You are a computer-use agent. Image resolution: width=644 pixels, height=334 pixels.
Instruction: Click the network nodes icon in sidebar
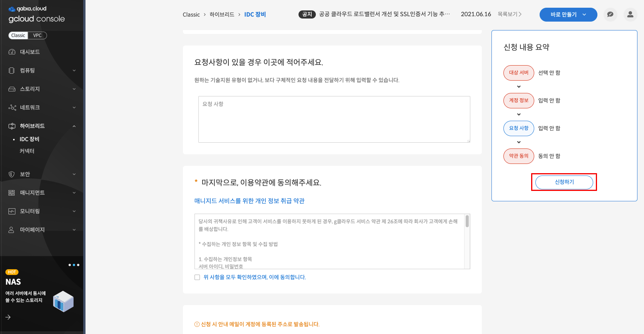[x=12, y=108]
